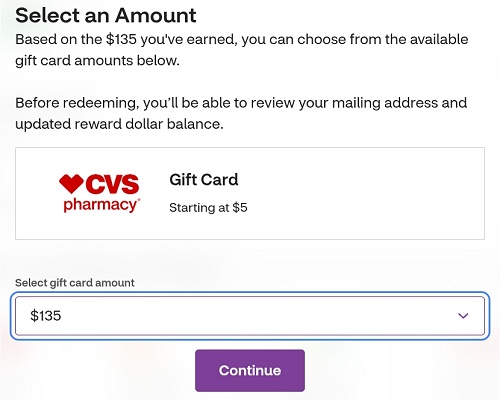Click the Starting at $5 text
500x400 pixels.
[208, 208]
